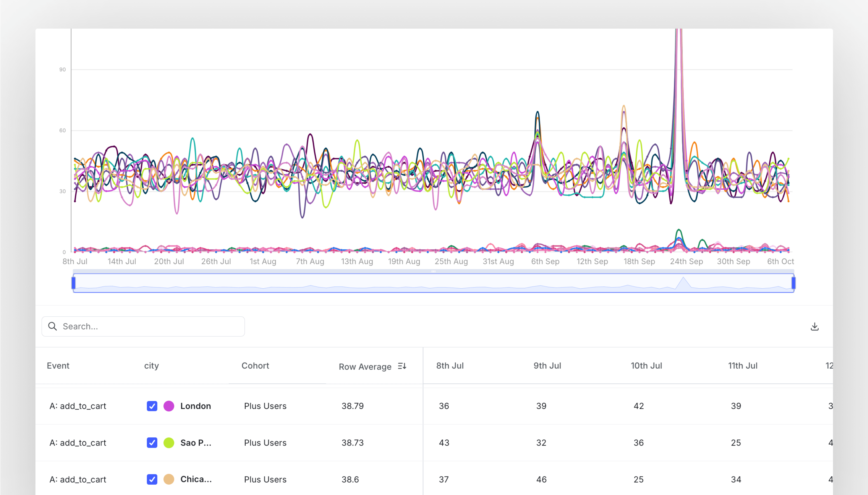
Task: Click the Sao Paulo green color dot
Action: point(169,443)
